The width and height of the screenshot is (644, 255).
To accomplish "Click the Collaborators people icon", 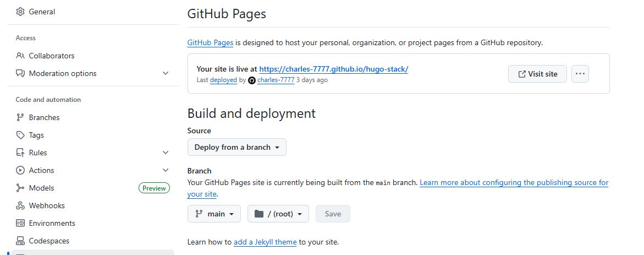I will tap(20, 56).
